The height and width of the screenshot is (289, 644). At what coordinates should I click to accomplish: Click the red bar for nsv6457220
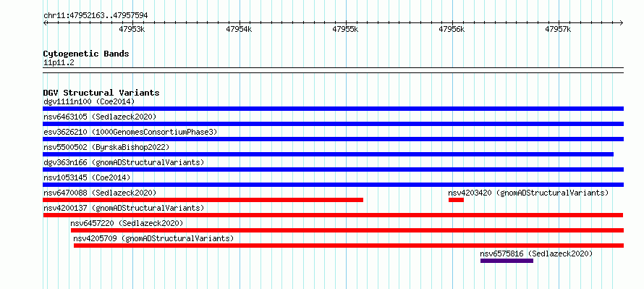point(347,230)
